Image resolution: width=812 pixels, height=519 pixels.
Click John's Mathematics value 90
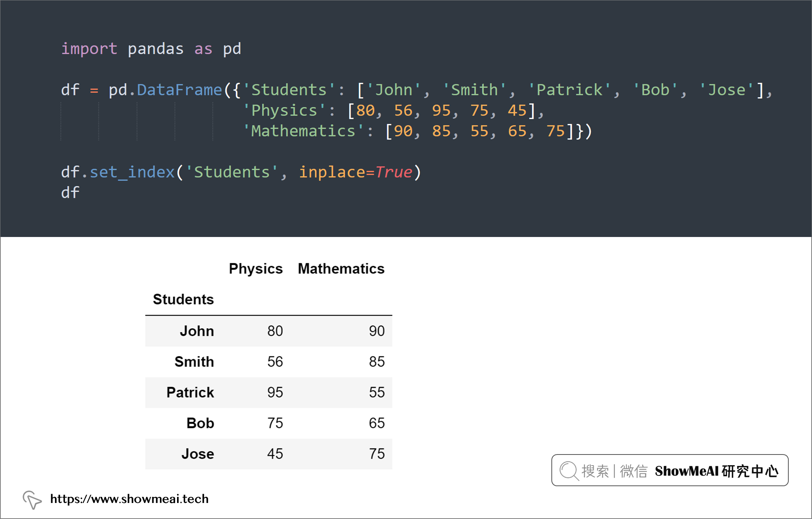coord(377,331)
